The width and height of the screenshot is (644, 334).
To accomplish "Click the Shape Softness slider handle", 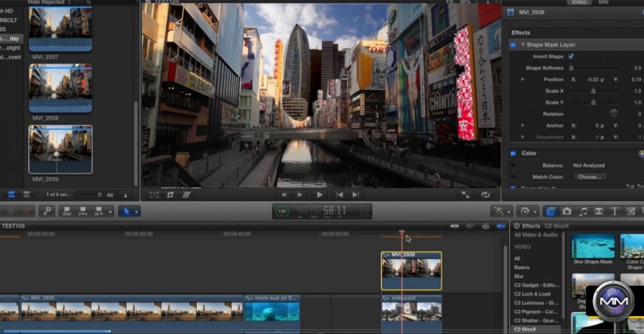I will 571,68.
